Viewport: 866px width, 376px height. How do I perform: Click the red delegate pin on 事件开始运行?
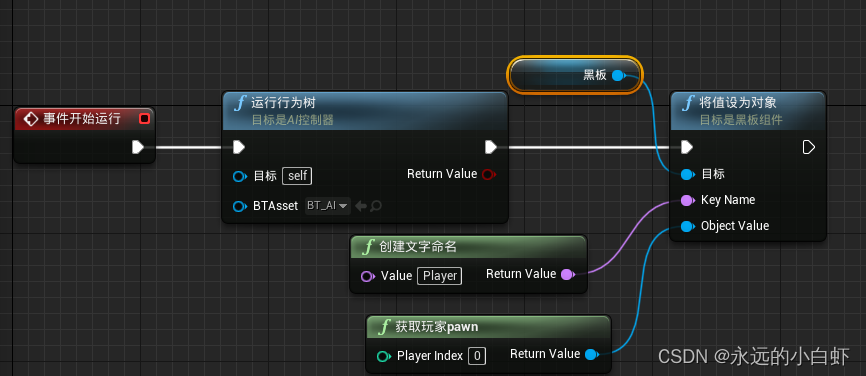(144, 119)
